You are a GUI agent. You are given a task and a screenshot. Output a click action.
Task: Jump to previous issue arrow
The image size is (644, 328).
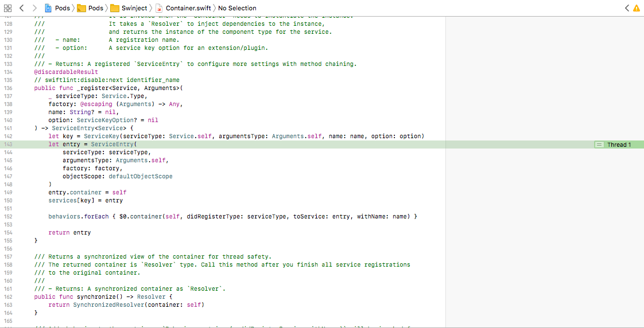(x=627, y=8)
